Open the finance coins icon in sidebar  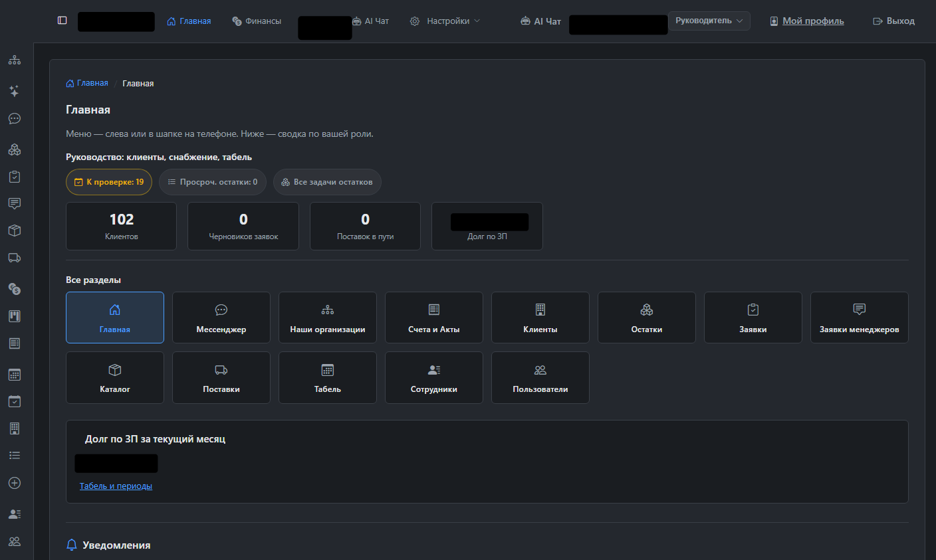click(x=15, y=288)
